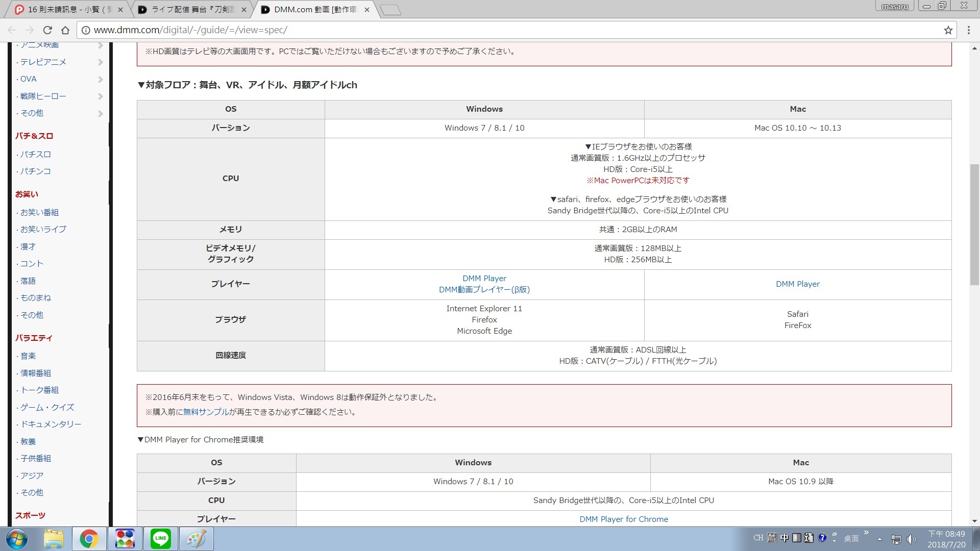
Task: Click the page vertical scrollbar thumb
Action: point(974,224)
